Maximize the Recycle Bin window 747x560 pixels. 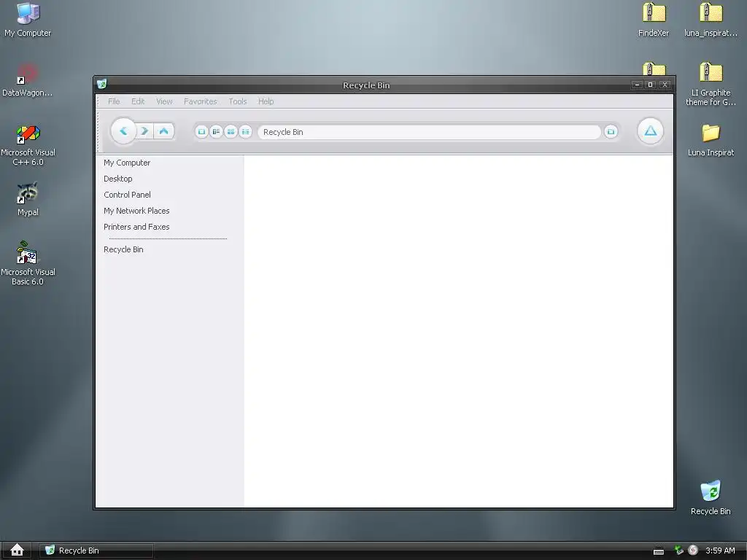(x=650, y=85)
